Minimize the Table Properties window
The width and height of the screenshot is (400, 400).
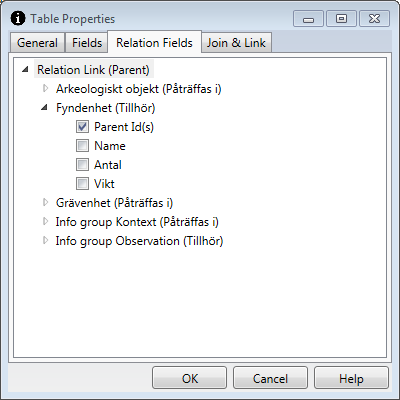[x=308, y=18]
